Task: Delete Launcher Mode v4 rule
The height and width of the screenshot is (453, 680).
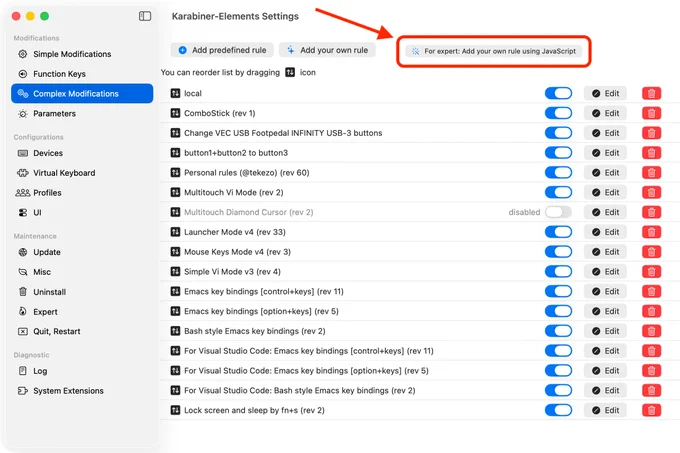Action: tap(651, 232)
